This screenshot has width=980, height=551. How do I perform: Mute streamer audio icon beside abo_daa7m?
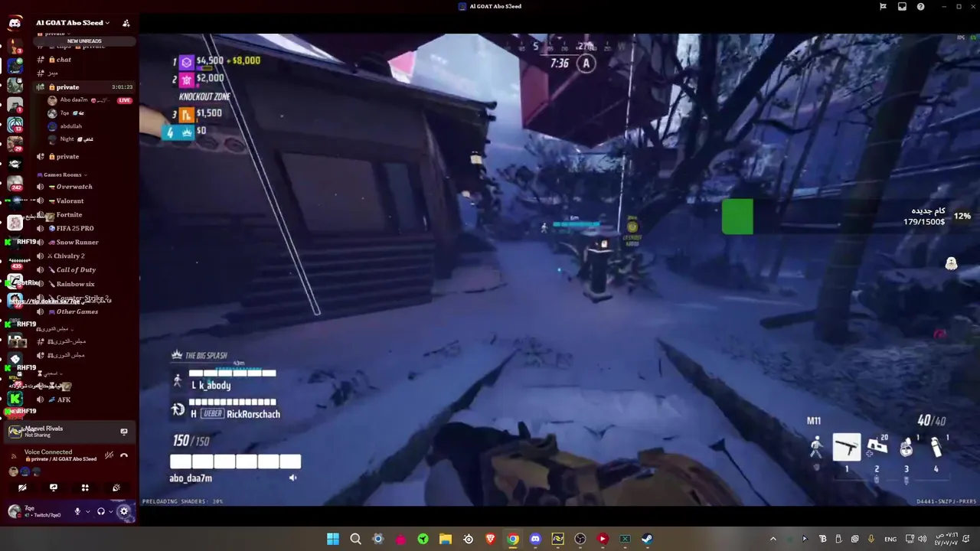(292, 478)
